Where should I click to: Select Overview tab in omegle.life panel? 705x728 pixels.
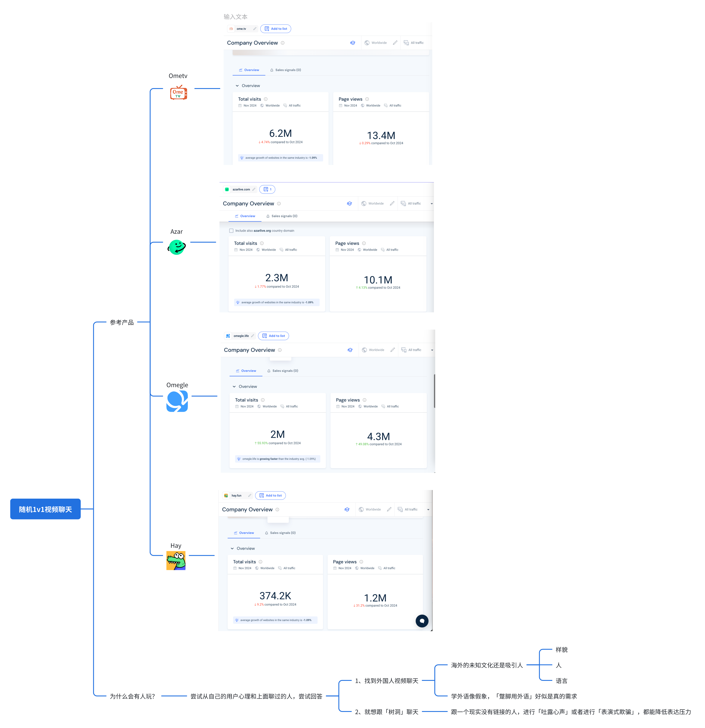[x=246, y=371]
